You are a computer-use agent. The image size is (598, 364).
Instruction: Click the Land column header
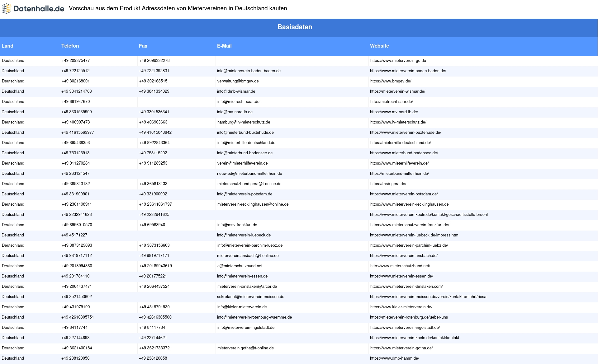coord(7,46)
